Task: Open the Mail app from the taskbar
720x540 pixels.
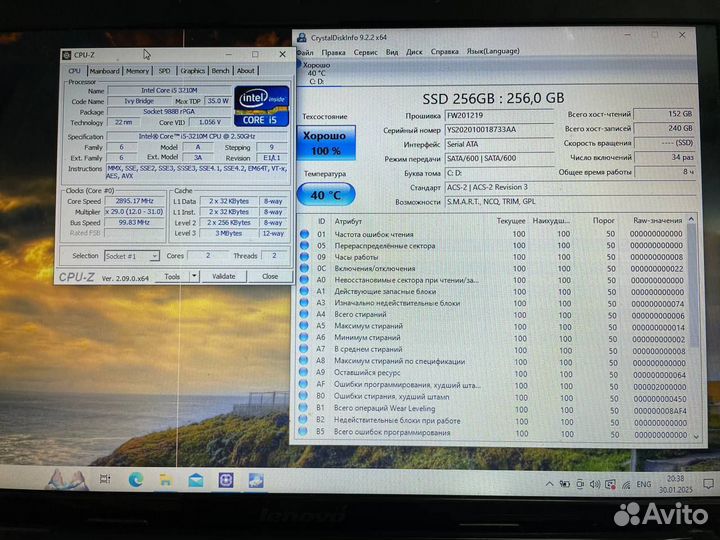Action: click(x=196, y=480)
